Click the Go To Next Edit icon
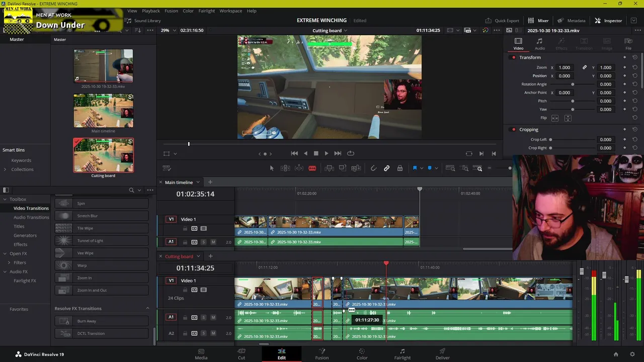This screenshot has width=644, height=362. (481, 153)
